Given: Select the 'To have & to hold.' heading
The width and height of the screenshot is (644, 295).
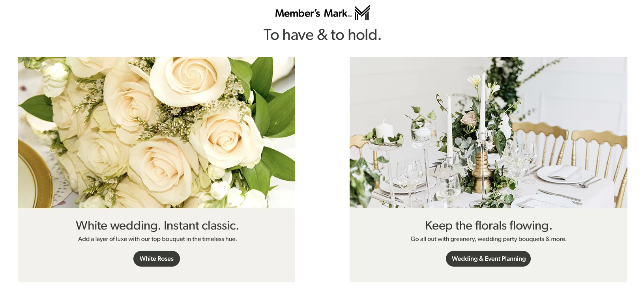Looking at the screenshot, I should coord(322,35).
